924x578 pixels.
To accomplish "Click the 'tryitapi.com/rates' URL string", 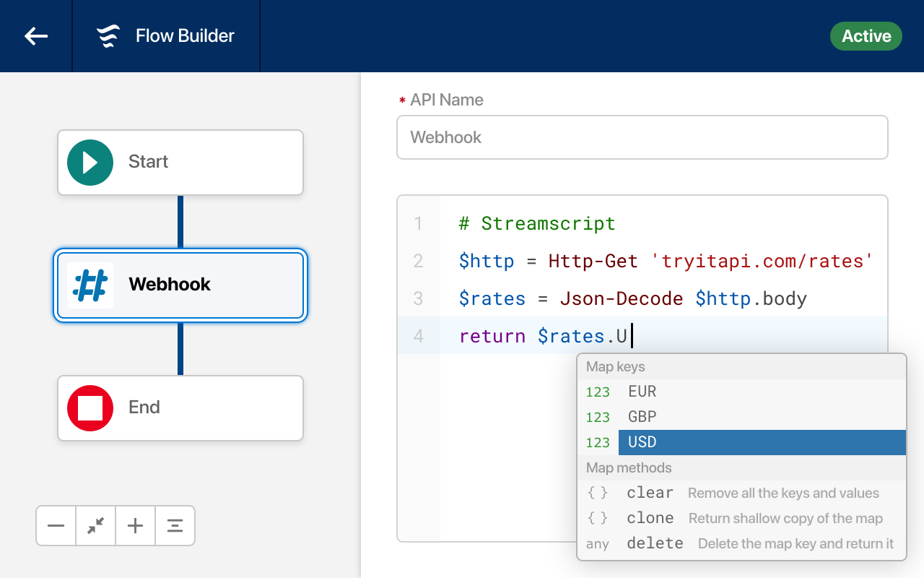I will click(762, 261).
